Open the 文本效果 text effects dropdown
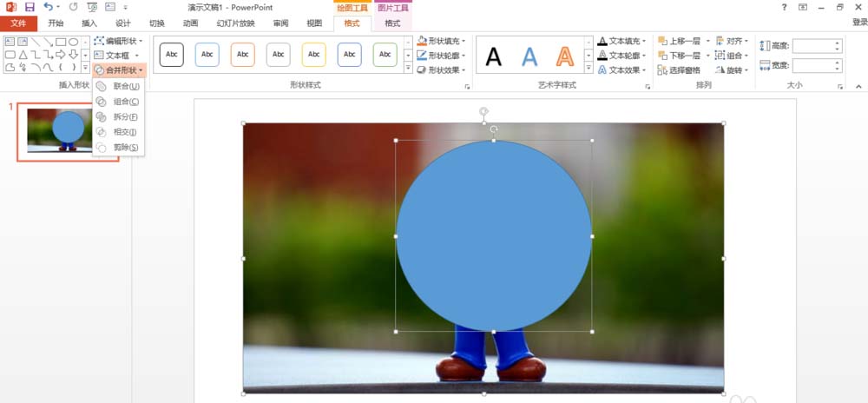The image size is (868, 403). tap(622, 70)
